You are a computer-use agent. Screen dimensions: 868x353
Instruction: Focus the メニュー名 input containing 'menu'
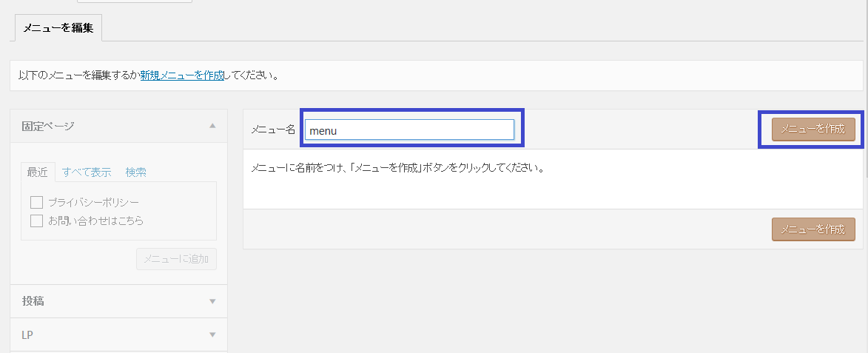click(409, 130)
